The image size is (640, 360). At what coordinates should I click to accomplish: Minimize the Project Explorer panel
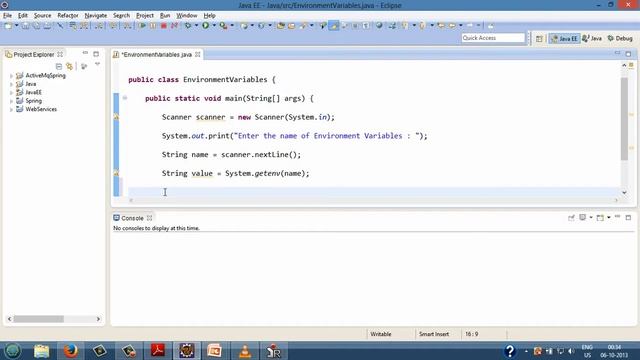click(85, 53)
